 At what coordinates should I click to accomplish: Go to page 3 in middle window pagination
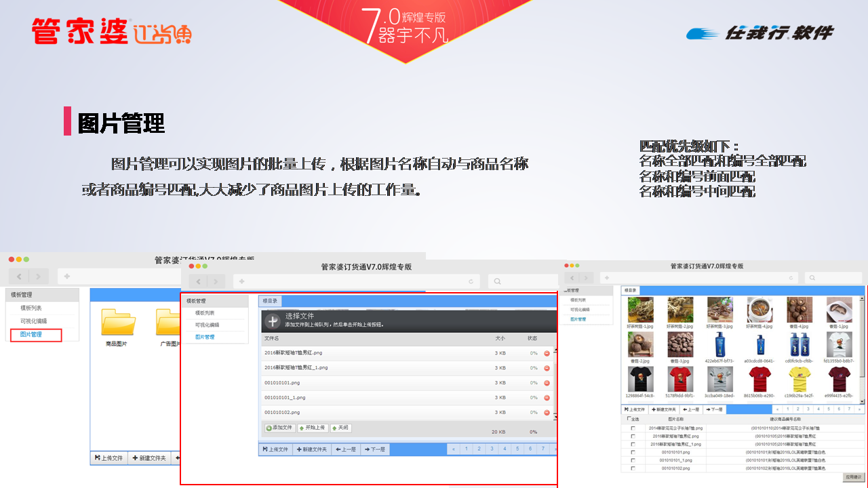pos(491,449)
